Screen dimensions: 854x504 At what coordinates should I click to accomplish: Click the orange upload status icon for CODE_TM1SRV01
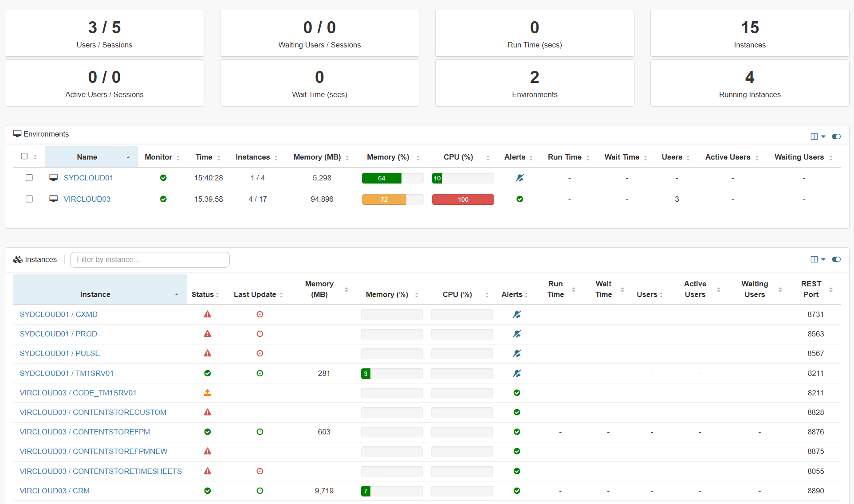207,393
